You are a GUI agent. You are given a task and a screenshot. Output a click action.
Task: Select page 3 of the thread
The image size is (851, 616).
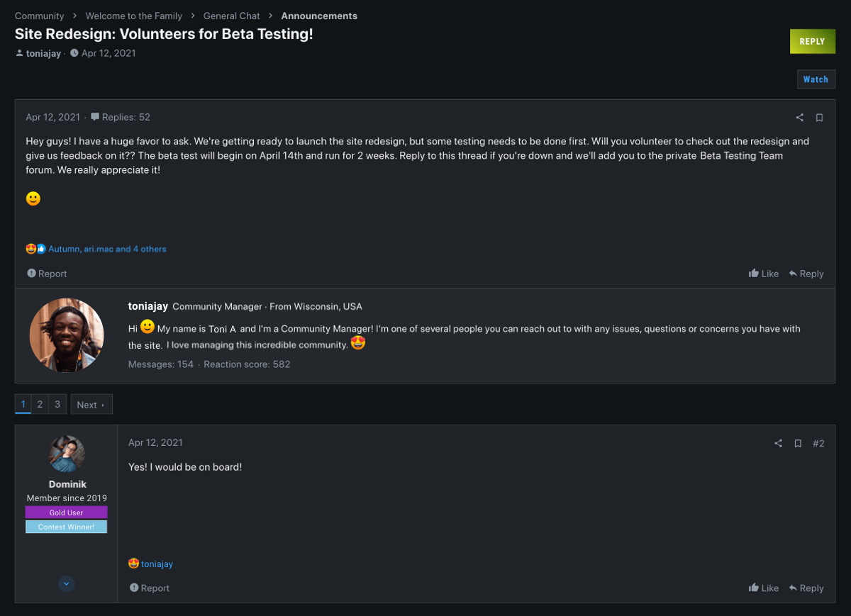click(57, 404)
